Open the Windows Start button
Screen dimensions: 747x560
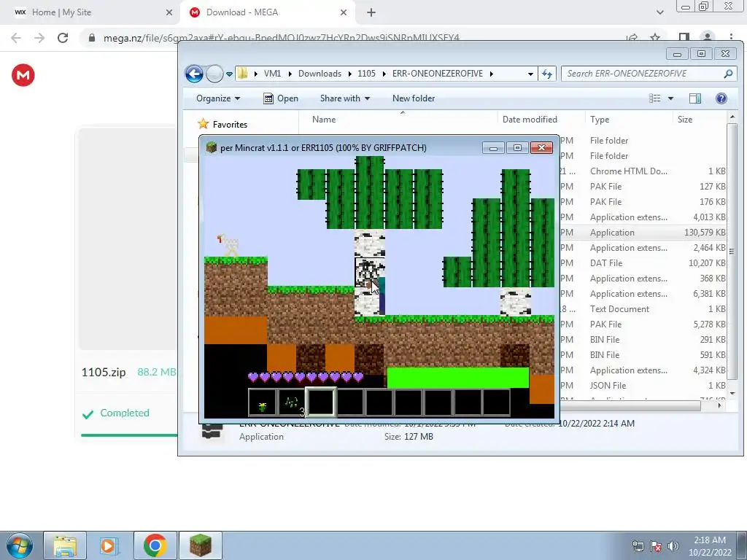click(20, 545)
